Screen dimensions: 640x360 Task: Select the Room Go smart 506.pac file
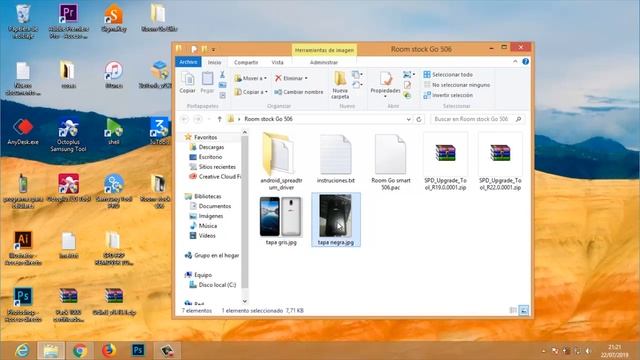click(x=391, y=161)
